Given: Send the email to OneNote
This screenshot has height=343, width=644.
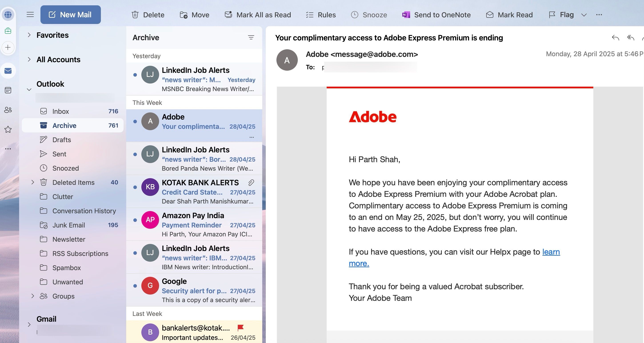Looking at the screenshot, I should (x=436, y=15).
